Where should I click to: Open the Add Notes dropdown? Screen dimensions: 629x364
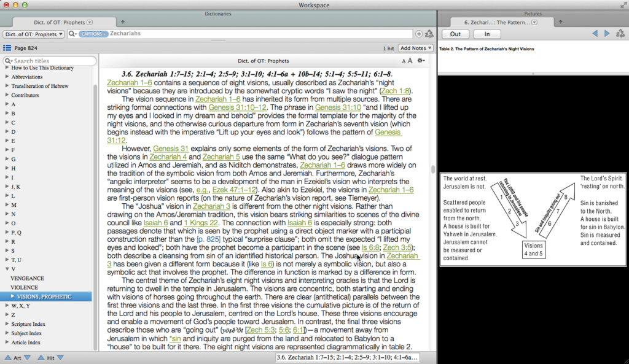(416, 48)
